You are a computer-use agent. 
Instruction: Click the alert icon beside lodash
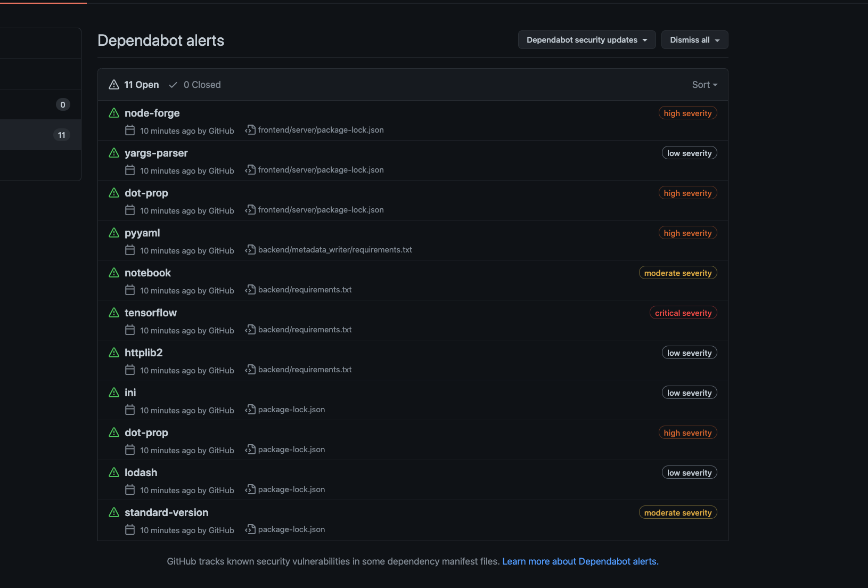tap(114, 472)
